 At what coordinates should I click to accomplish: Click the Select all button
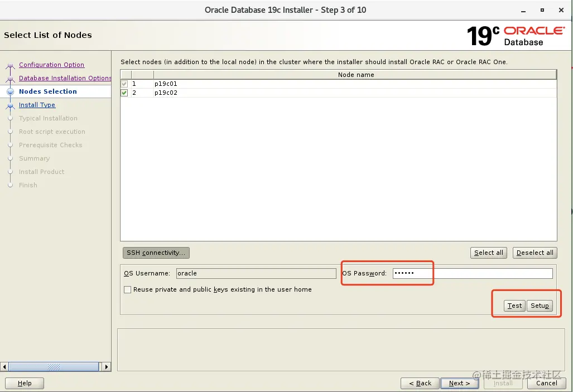[489, 253]
